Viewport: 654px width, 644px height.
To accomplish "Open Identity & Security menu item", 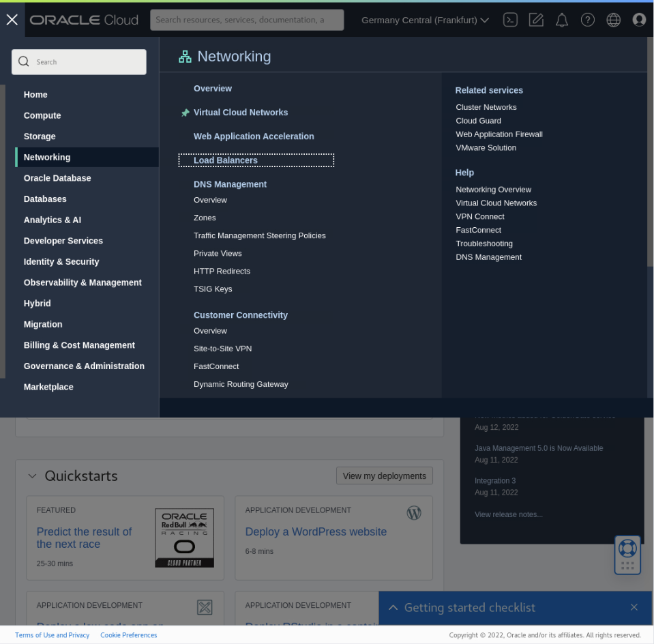I will click(x=61, y=262).
